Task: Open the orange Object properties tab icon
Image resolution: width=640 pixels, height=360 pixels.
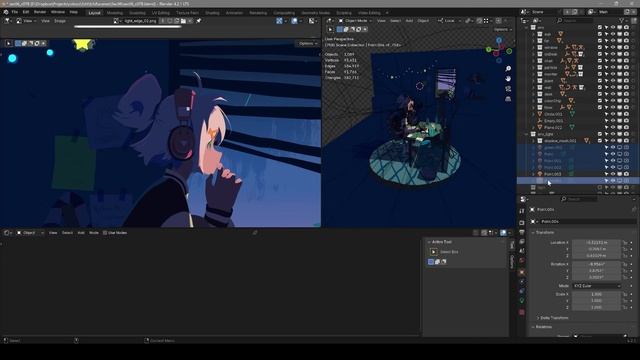Action: (x=522, y=272)
